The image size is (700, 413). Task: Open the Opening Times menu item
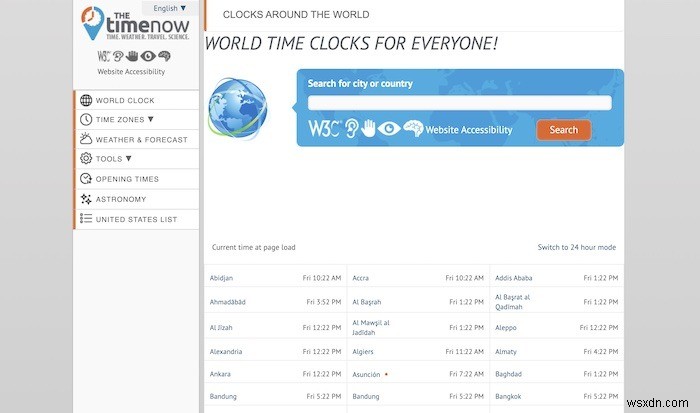pyautogui.click(x=137, y=179)
